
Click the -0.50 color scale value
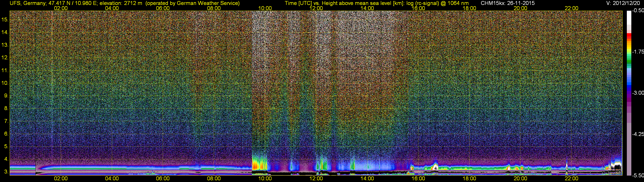pyautogui.click(x=638, y=10)
